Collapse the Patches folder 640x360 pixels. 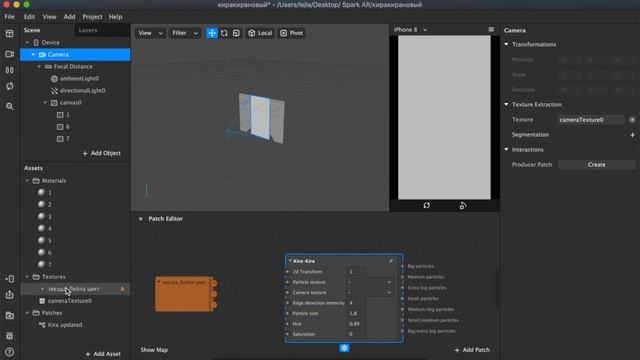[27, 313]
